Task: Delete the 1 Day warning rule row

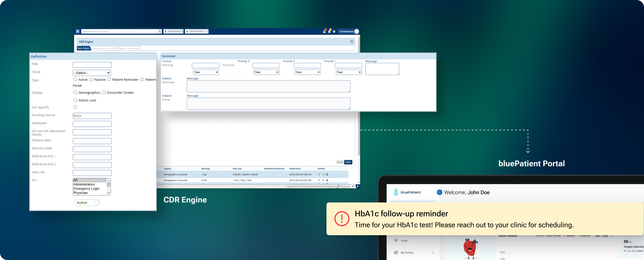Action: click(x=323, y=174)
